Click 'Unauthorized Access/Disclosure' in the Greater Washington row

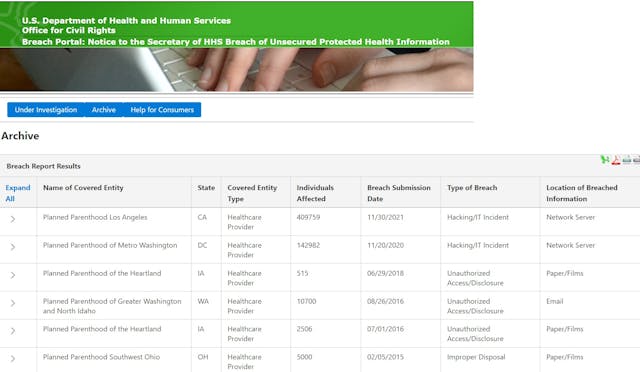pyautogui.click(x=475, y=306)
